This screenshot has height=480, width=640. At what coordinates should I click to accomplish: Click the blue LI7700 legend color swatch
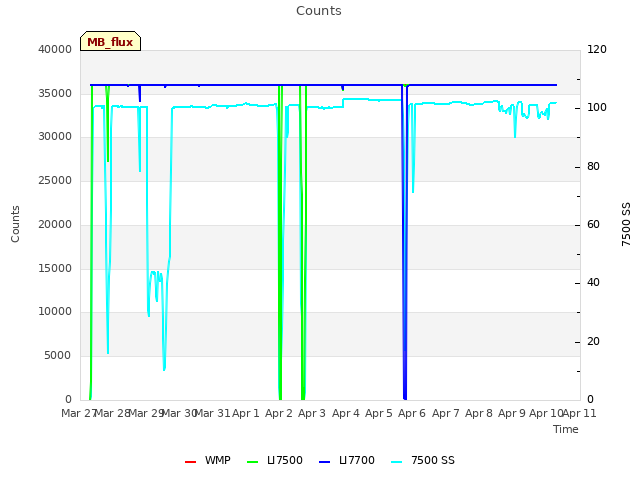[x=324, y=462]
